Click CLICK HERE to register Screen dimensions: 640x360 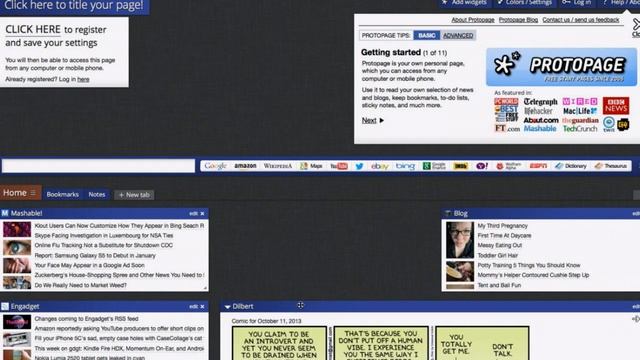33,29
